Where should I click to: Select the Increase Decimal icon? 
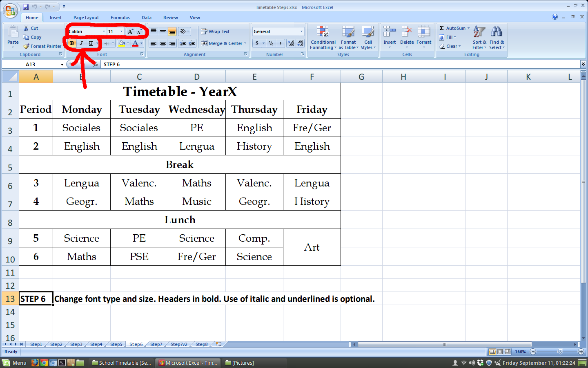click(290, 43)
